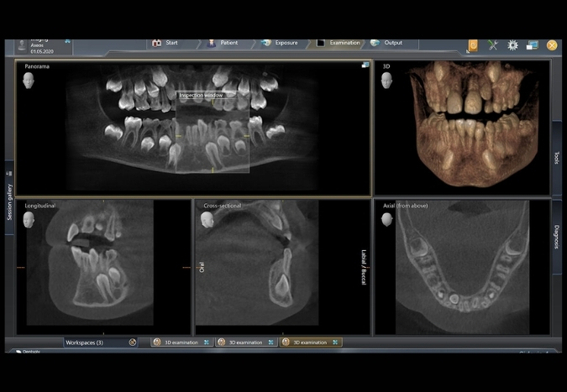Click the crossed tools icon in top bar
Image resolution: width=567 pixels, height=392 pixels.
[x=493, y=44]
